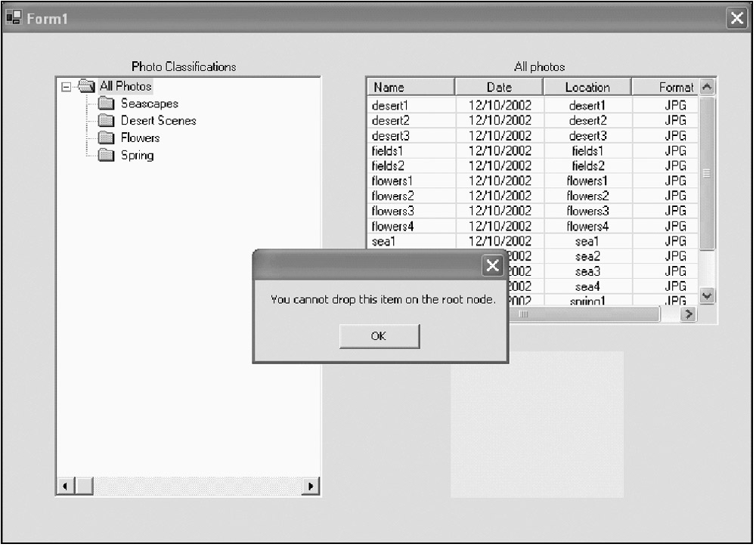
Task: Collapse the All Photos tree node
Action: 67,87
